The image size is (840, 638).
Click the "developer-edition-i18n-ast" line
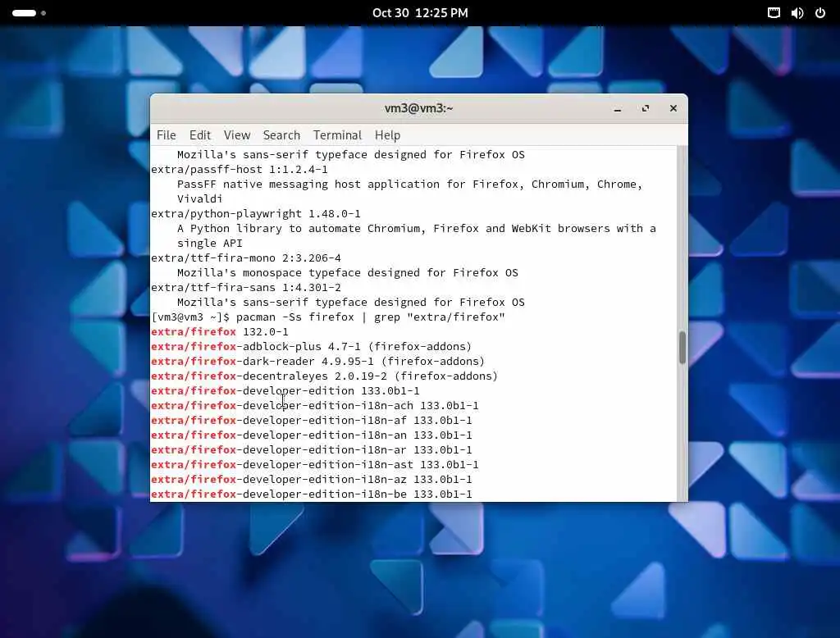(315, 464)
